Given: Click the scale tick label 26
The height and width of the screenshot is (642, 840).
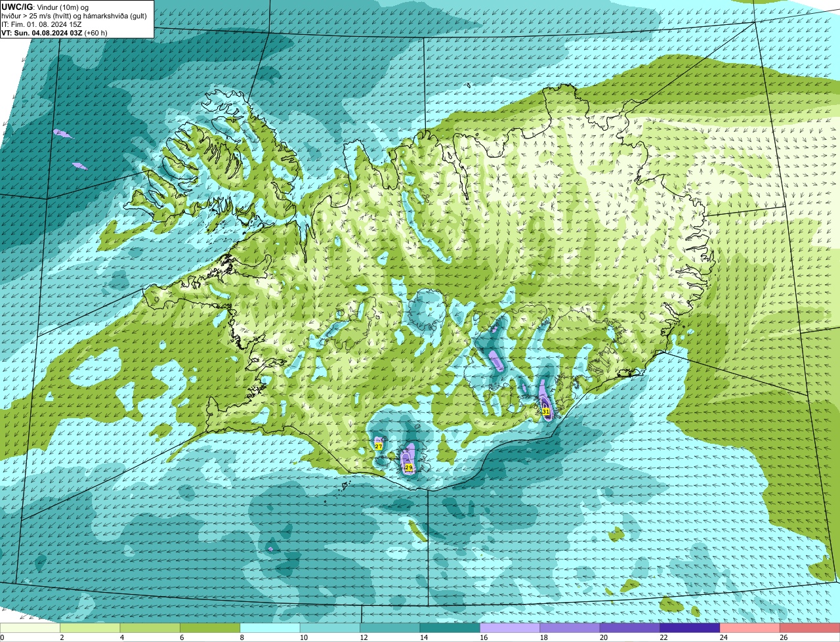Looking at the screenshot, I should point(782,637).
